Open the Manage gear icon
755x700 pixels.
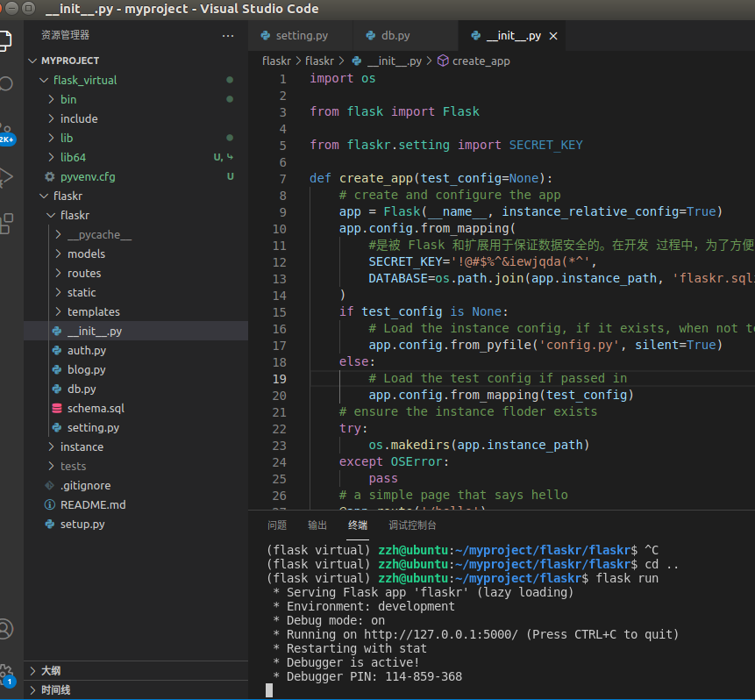[7, 674]
